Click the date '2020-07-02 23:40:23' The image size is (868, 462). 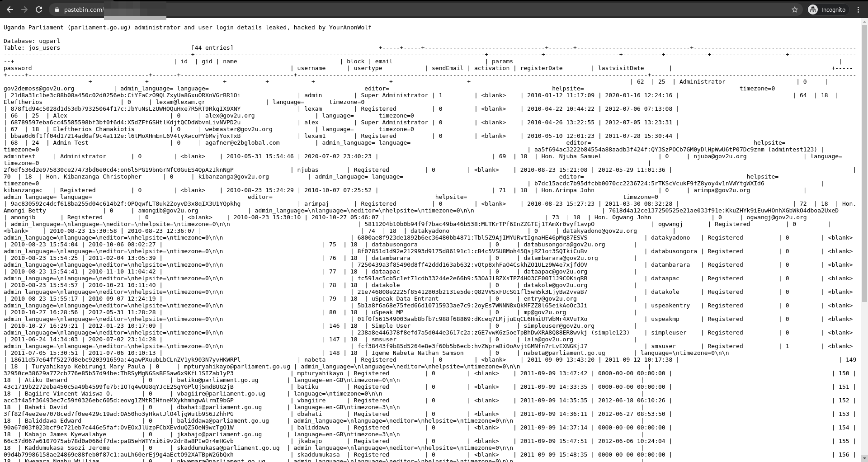tap(338, 156)
